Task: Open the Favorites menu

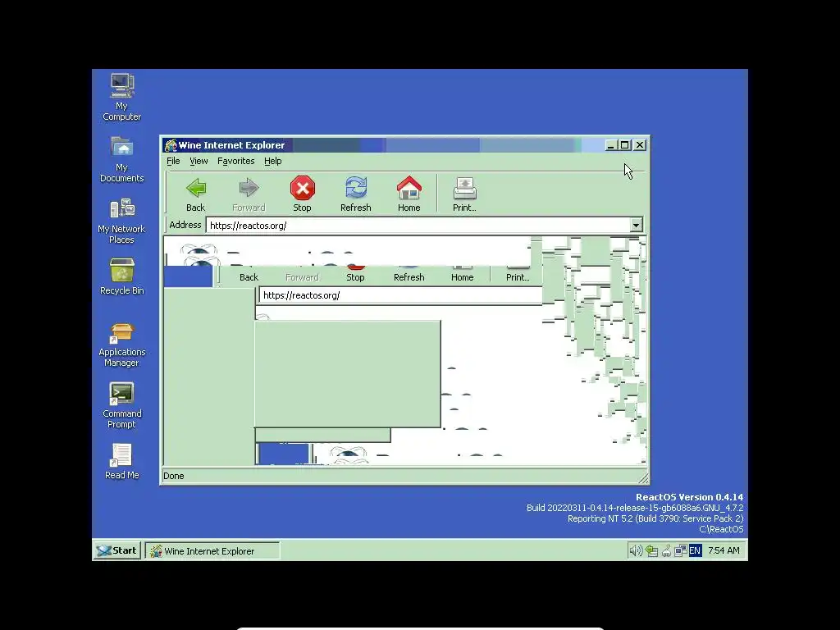Action: 235,161
